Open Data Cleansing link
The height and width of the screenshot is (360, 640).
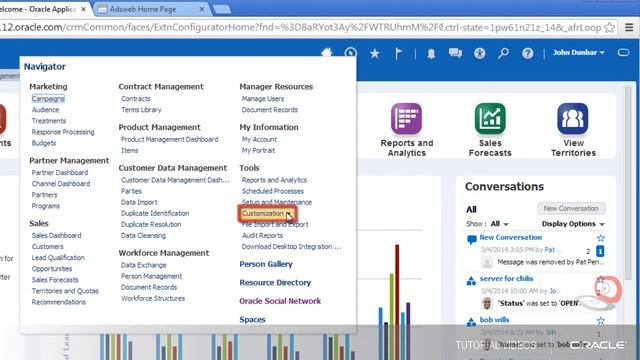[x=143, y=236]
